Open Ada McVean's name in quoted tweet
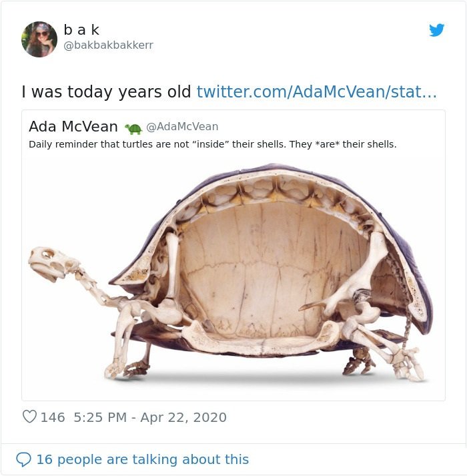Image resolution: width=467 pixels, height=476 pixels. coord(73,126)
